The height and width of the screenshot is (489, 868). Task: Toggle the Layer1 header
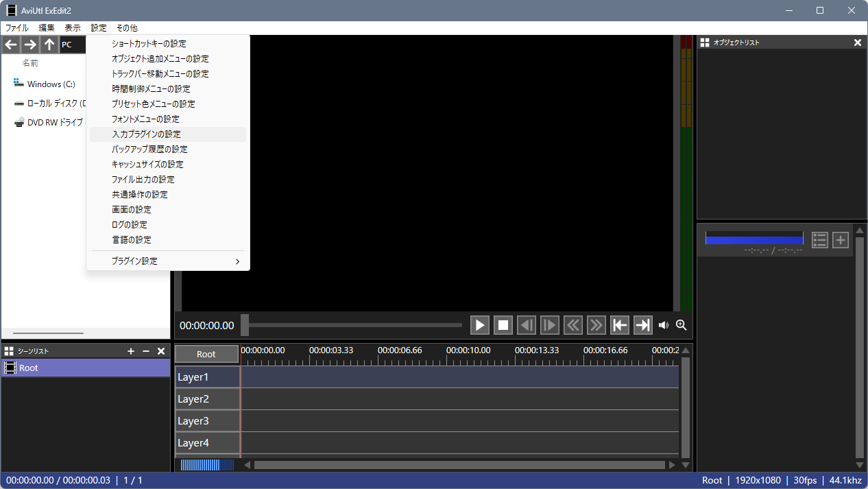tap(207, 377)
